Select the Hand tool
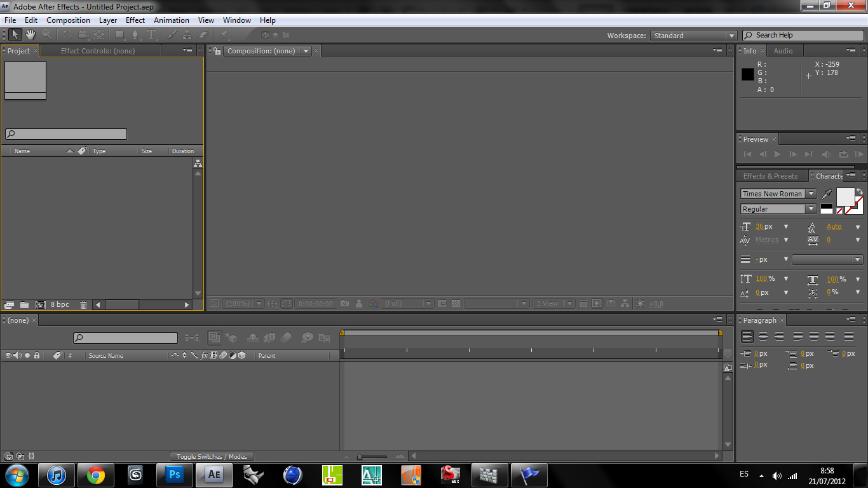This screenshot has width=868, height=488. [31, 35]
